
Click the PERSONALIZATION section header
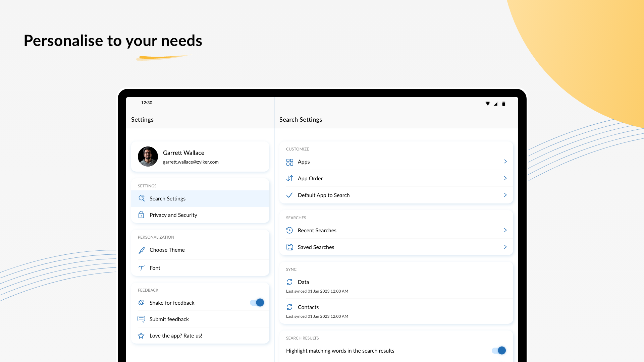pyautogui.click(x=156, y=237)
